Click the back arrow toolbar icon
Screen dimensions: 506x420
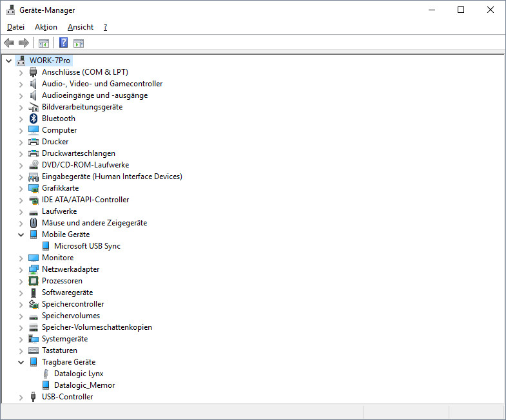click(x=9, y=43)
